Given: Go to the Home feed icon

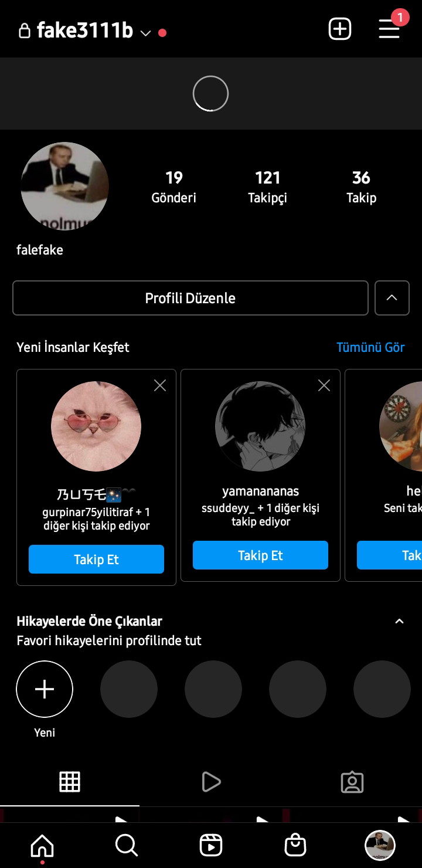Looking at the screenshot, I should point(42,845).
